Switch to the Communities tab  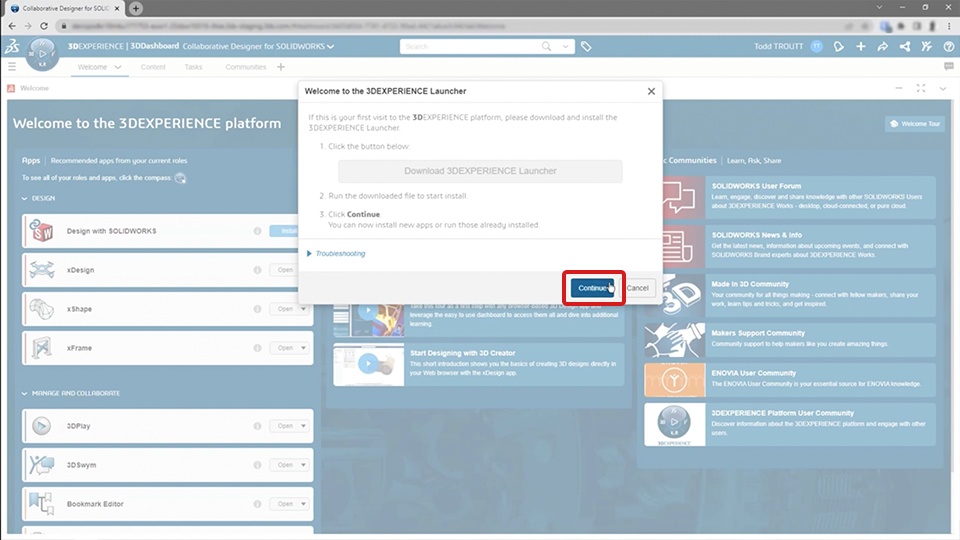click(246, 67)
